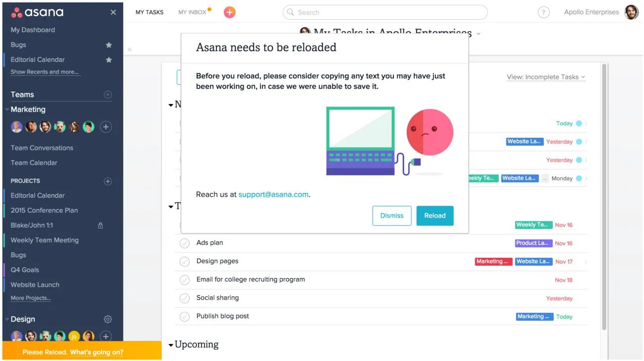Click the plus icon next to Teams
644x361 pixels.
click(x=107, y=95)
